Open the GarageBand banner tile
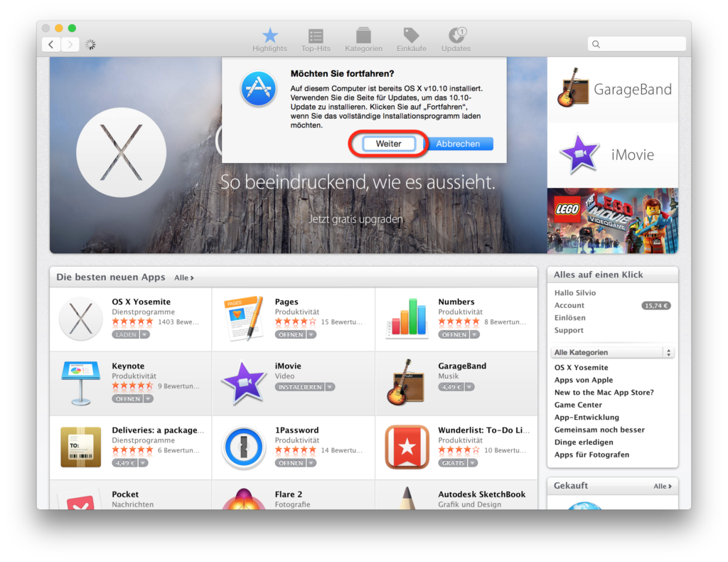The width and height of the screenshot is (728, 562). [x=613, y=89]
